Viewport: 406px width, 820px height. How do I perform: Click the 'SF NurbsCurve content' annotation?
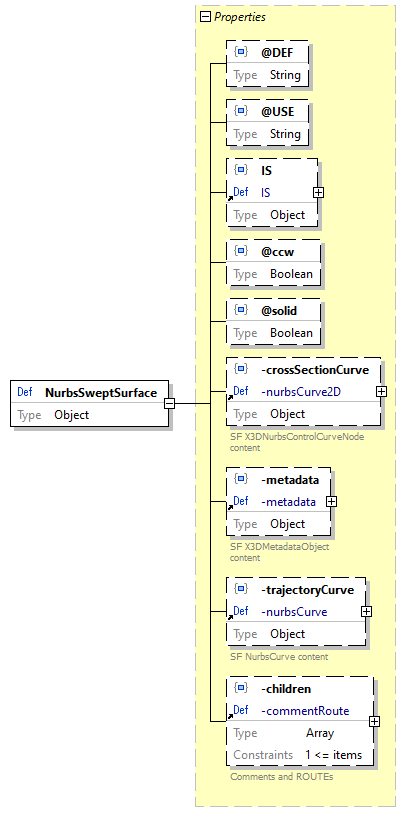(279, 656)
